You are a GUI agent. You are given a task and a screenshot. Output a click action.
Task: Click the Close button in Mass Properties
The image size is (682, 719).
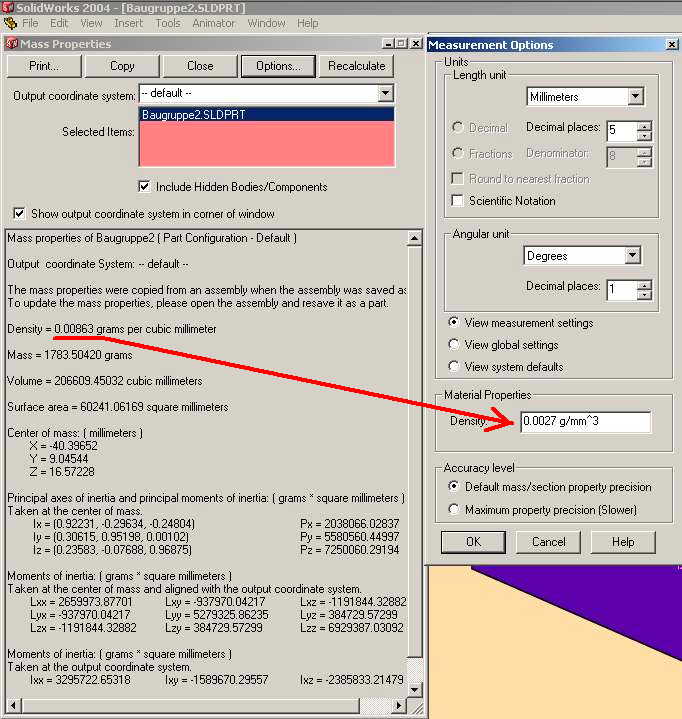tap(200, 66)
